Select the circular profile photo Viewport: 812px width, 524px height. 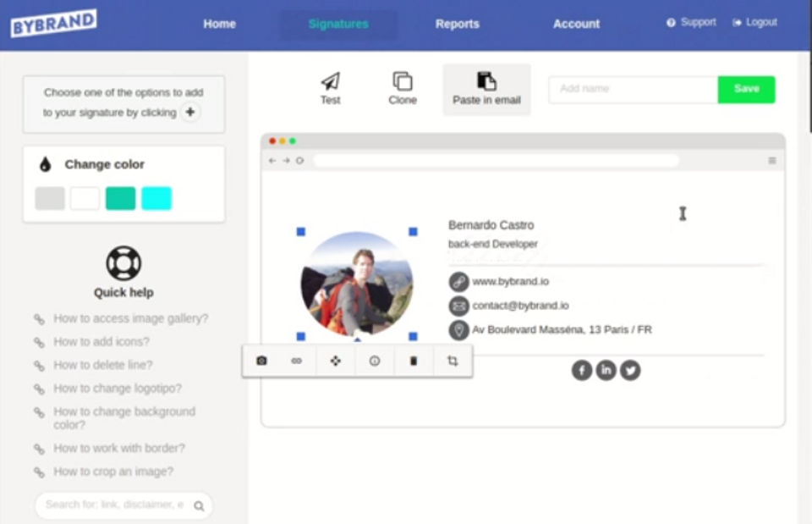(357, 284)
